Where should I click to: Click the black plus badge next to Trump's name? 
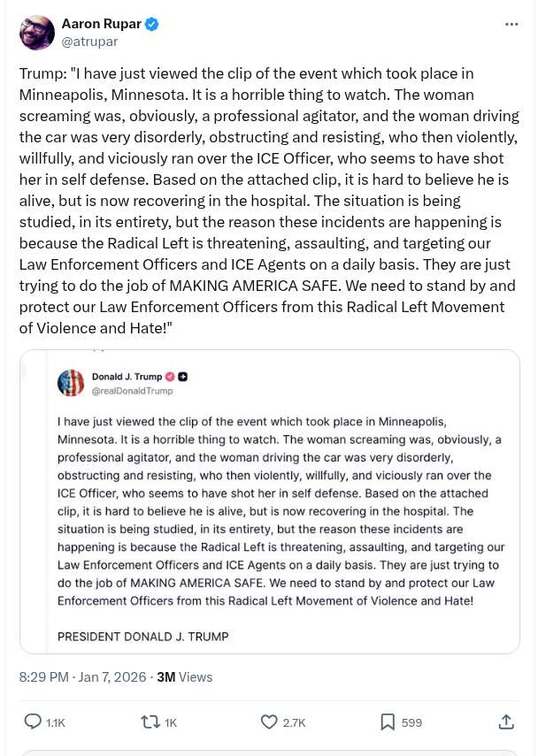[183, 377]
